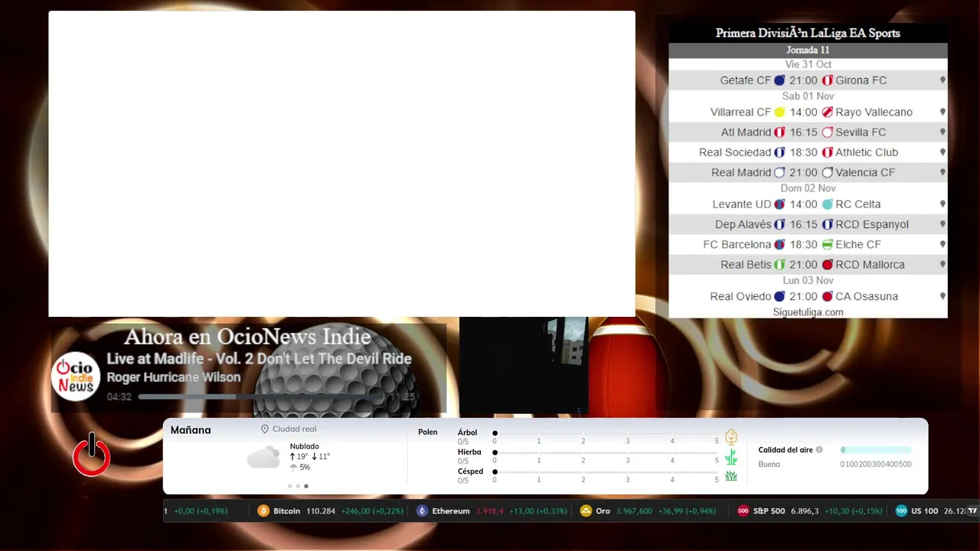Click the webcam video thumbnail
This screenshot has width=980, height=551.
tap(524, 367)
